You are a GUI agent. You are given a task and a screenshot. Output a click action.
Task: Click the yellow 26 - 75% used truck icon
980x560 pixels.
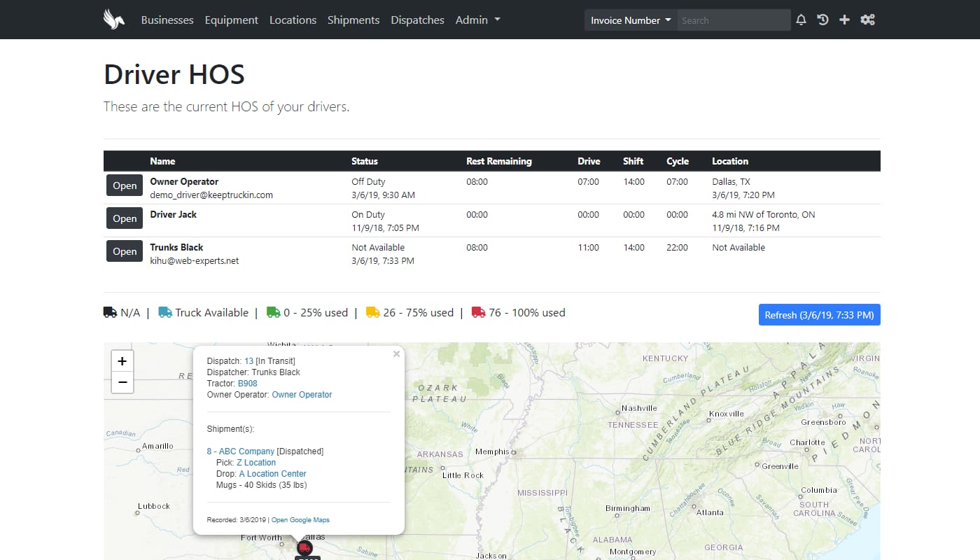point(373,312)
